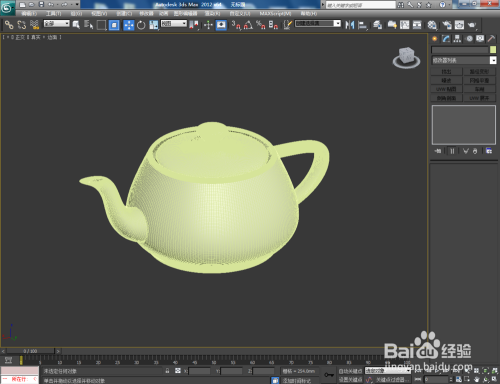This screenshot has height=384, width=500.
Task: Click the Pin Stack icon below modifier stack
Action: point(438,151)
